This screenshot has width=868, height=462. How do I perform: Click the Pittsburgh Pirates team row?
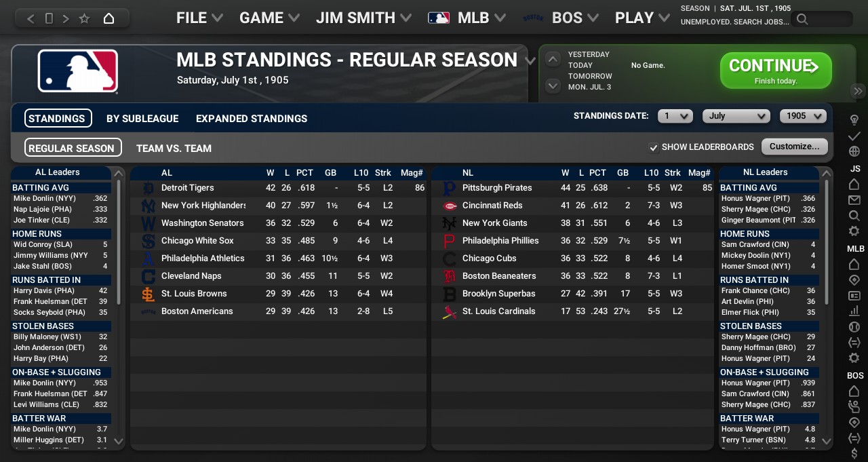497,188
